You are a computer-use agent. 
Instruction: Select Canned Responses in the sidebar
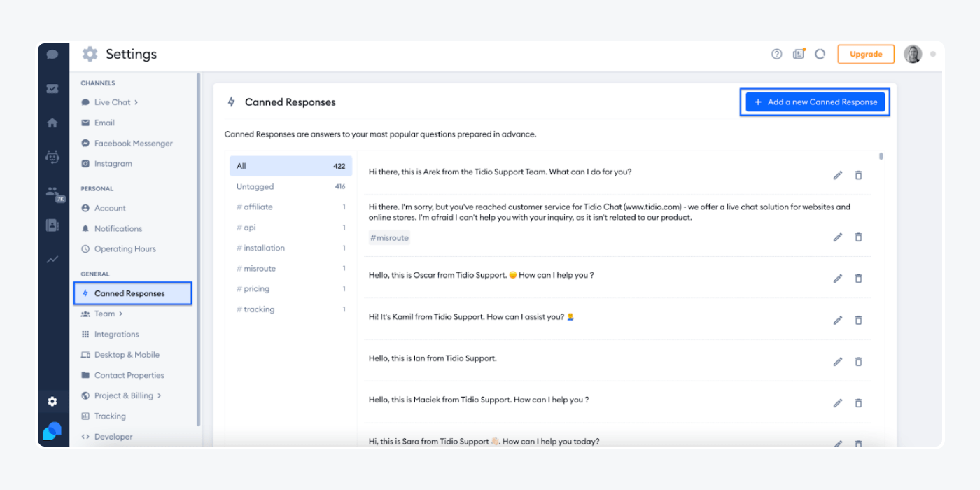pos(132,293)
